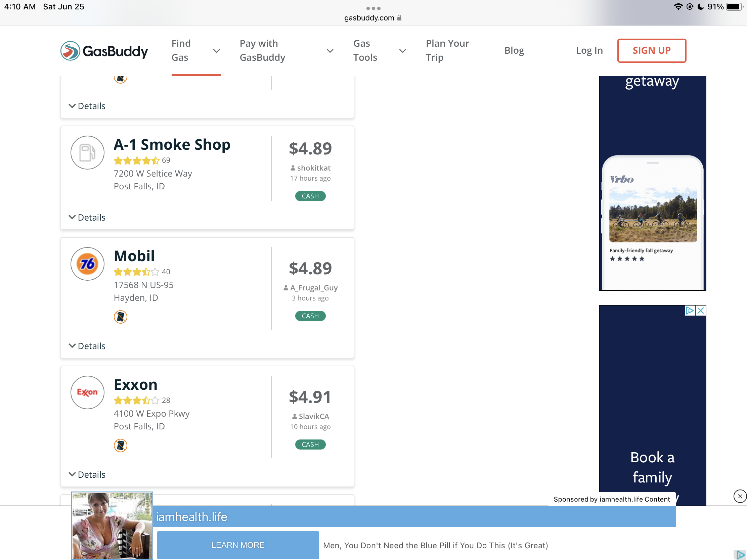Open the Blog page

click(514, 51)
